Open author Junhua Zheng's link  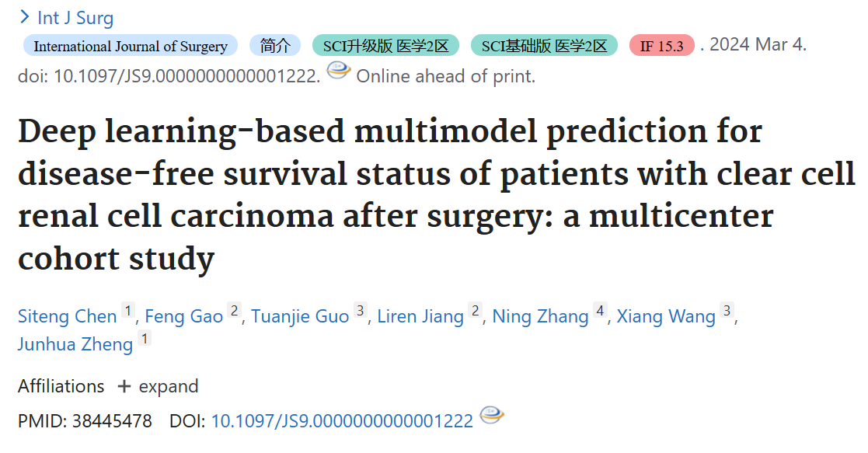coord(75,344)
